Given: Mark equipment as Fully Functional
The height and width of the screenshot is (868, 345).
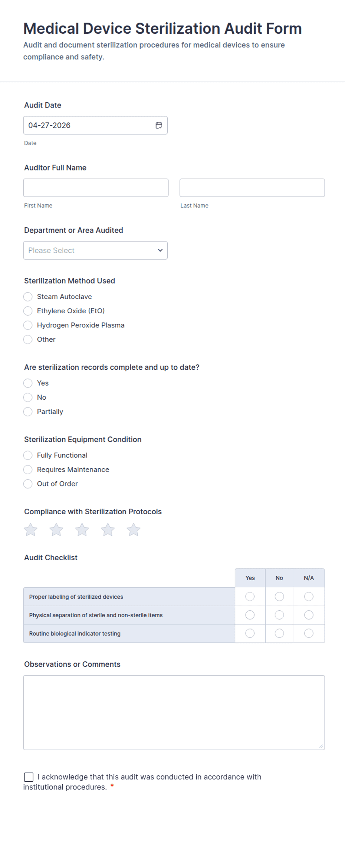Looking at the screenshot, I should [x=28, y=455].
